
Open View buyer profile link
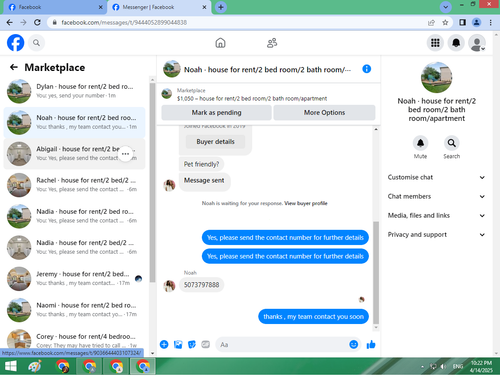[x=306, y=203]
